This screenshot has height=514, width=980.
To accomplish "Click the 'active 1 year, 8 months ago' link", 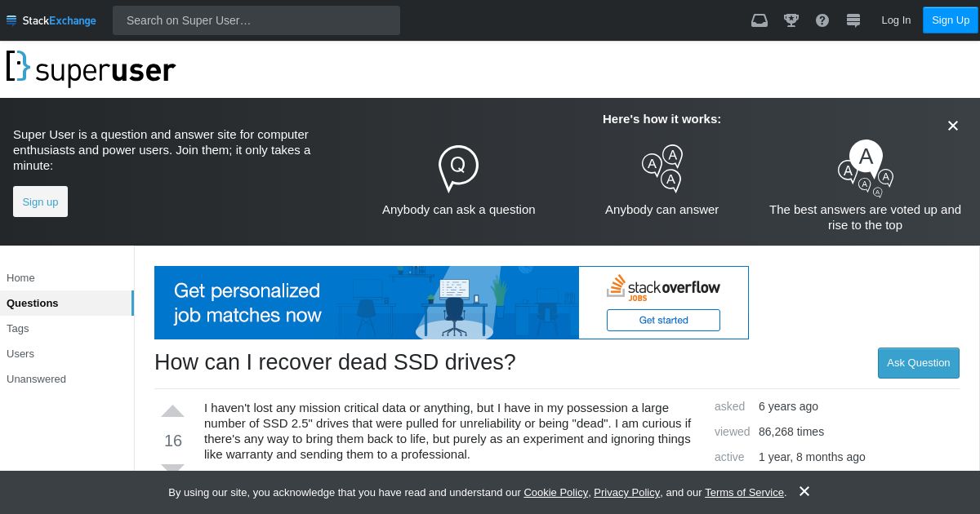I will 790,457.
